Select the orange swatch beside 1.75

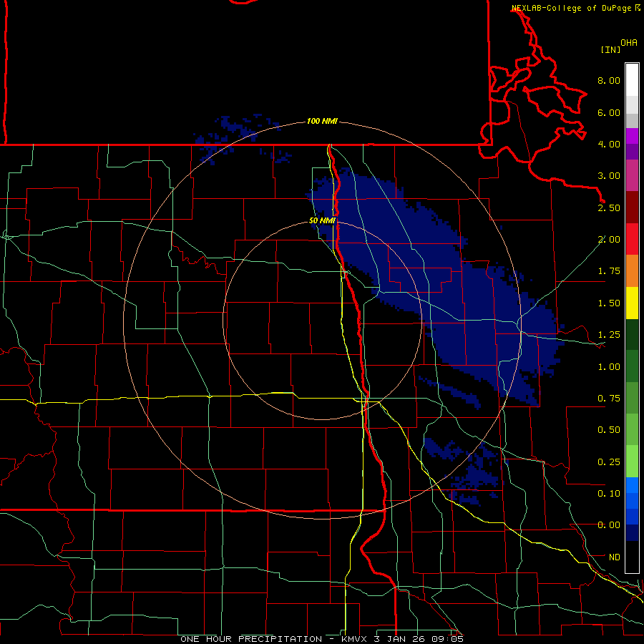click(x=632, y=271)
